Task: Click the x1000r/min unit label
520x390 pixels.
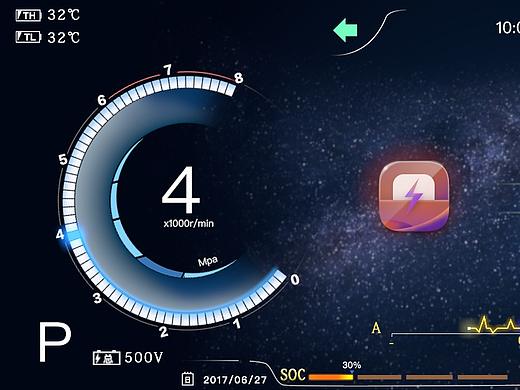Action: tap(189, 223)
